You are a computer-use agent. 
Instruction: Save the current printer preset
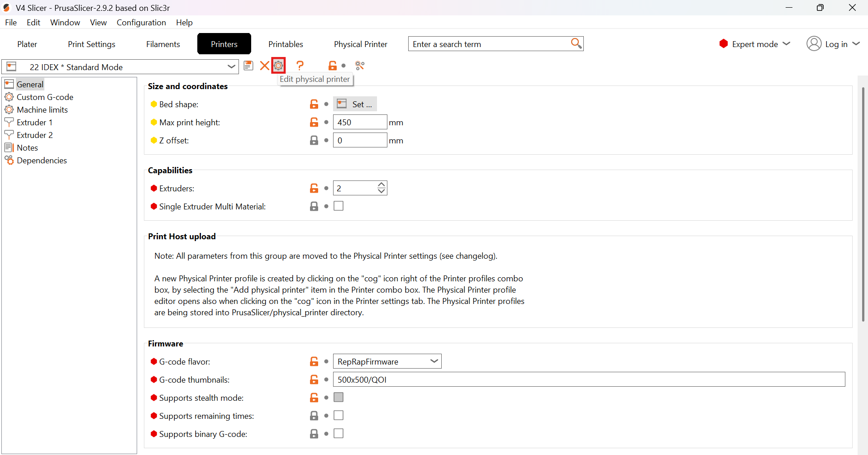point(248,66)
